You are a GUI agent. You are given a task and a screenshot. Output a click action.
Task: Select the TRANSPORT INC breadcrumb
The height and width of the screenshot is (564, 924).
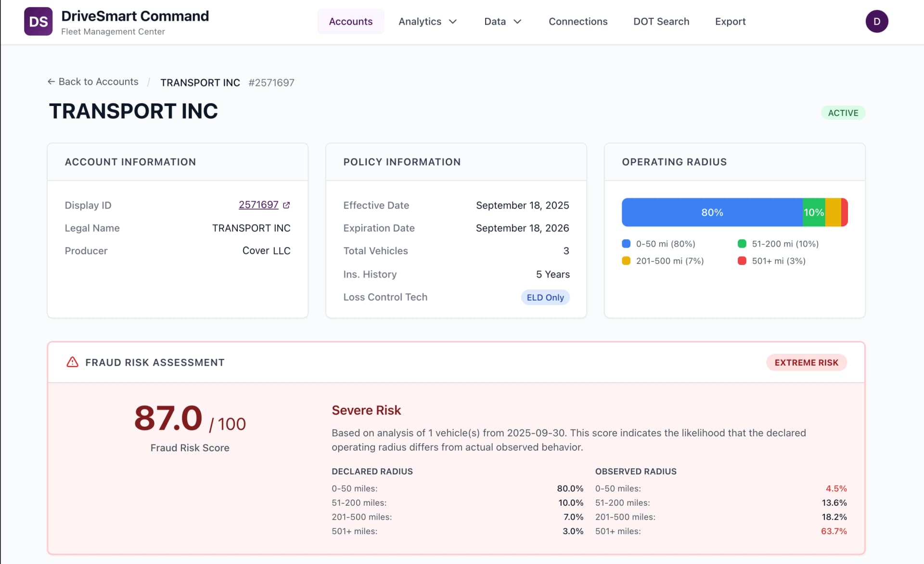[200, 82]
